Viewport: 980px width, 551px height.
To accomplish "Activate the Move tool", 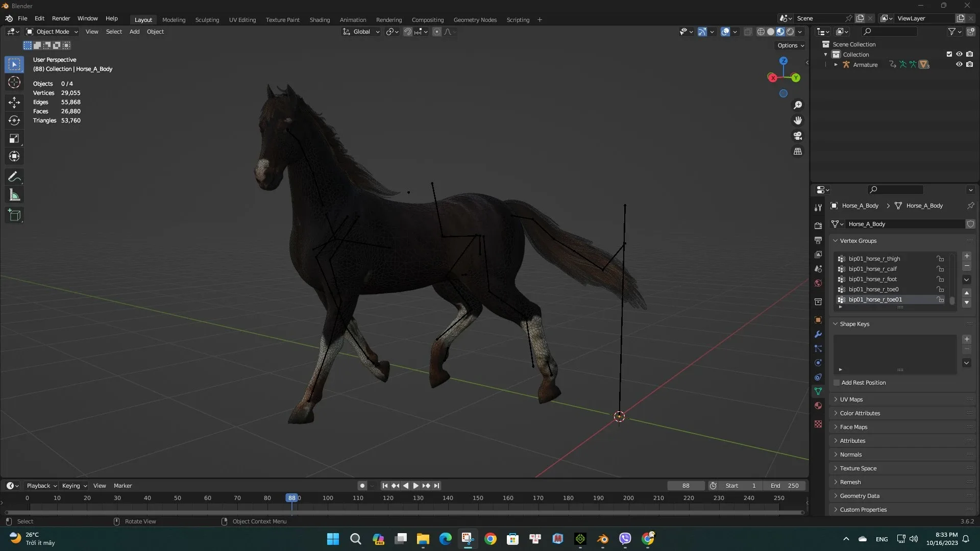I will (x=14, y=103).
